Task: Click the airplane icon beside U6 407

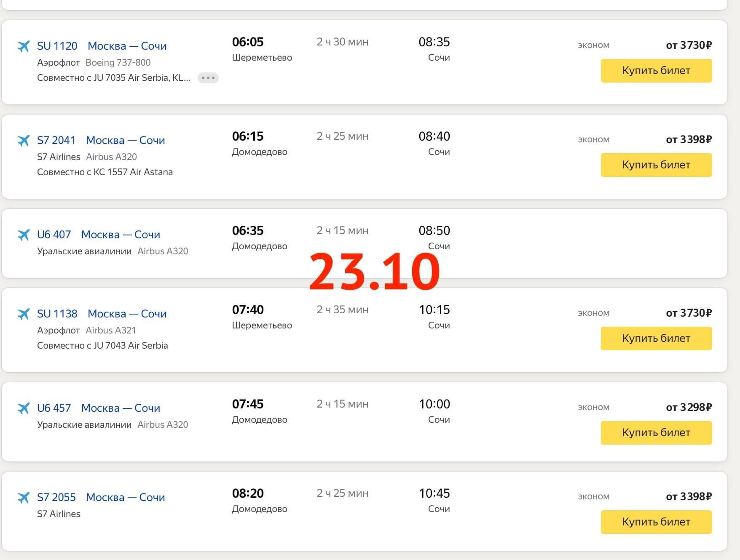Action: pyautogui.click(x=24, y=235)
